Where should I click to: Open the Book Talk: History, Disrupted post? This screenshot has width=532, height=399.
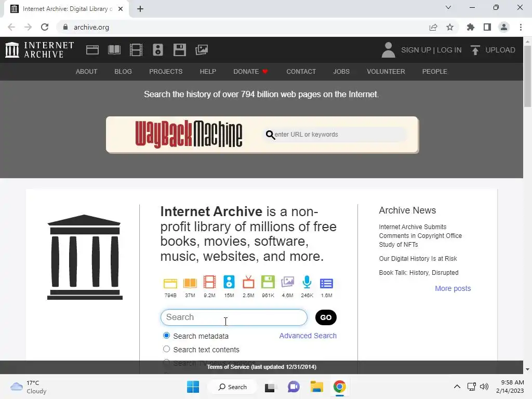pos(419,272)
